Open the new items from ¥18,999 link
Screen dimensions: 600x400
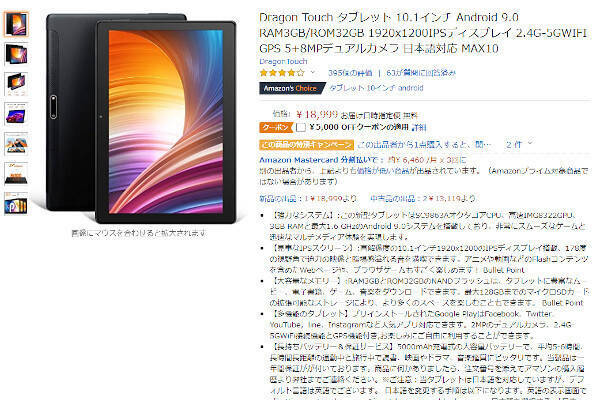[x=308, y=198]
